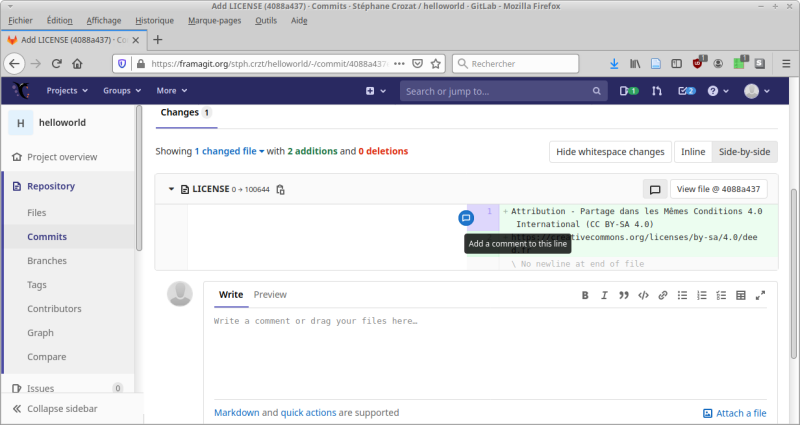800x425 pixels.
Task: Collapse the LICENSE file diff
Action: 171,189
